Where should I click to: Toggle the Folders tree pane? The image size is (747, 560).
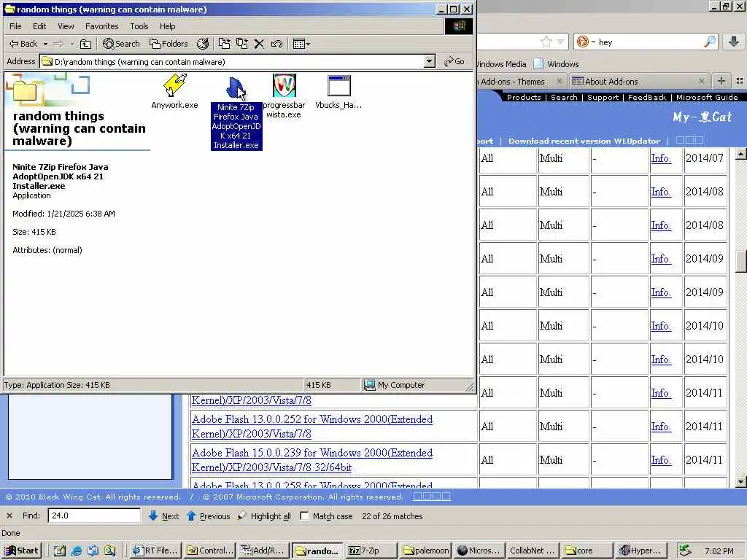point(169,44)
